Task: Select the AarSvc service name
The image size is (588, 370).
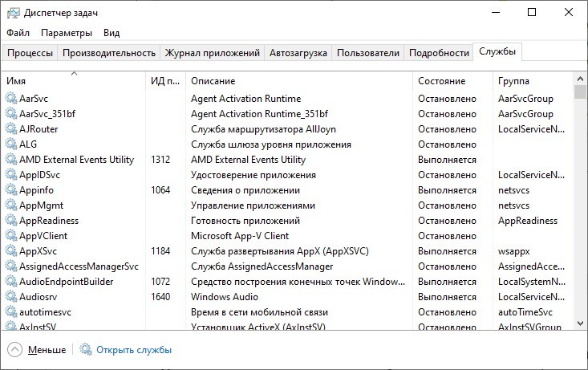Action: point(34,99)
